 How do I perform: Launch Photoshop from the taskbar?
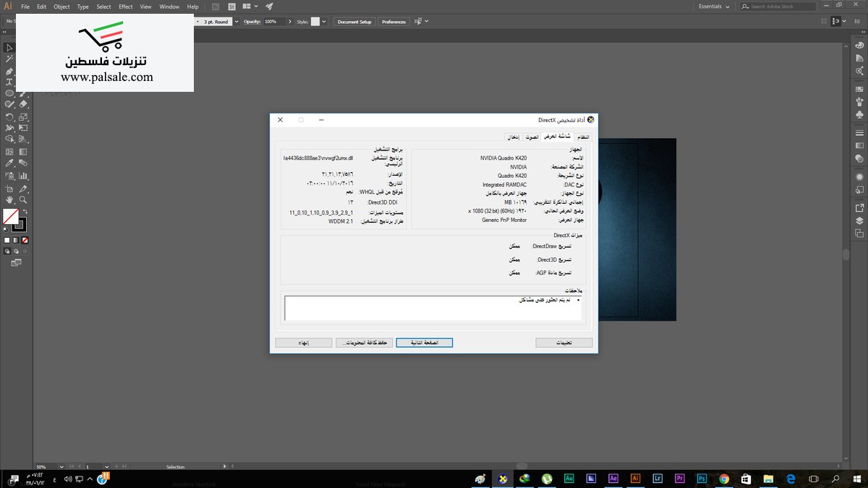coord(701,479)
